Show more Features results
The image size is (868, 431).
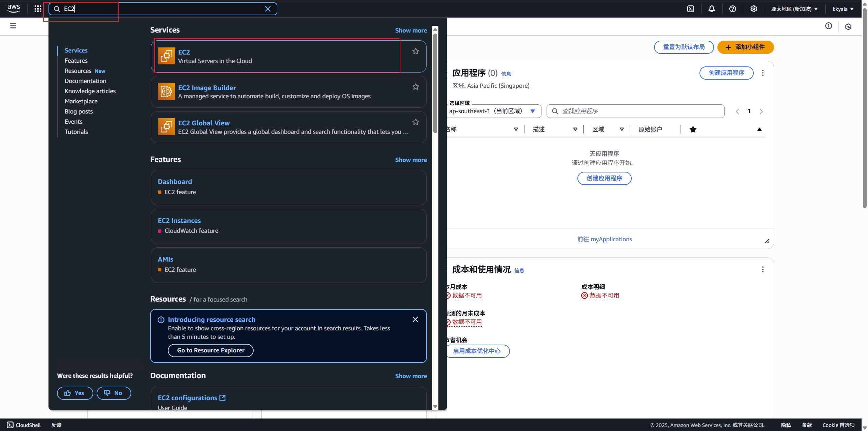[x=411, y=160]
